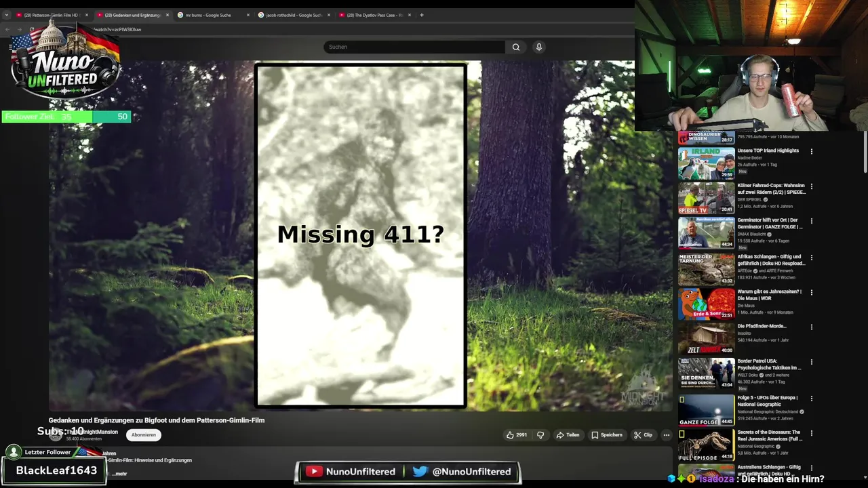Switch to the Patterson-Gimlin Film HD tab
Screen dimensions: 868x488
coord(51,15)
